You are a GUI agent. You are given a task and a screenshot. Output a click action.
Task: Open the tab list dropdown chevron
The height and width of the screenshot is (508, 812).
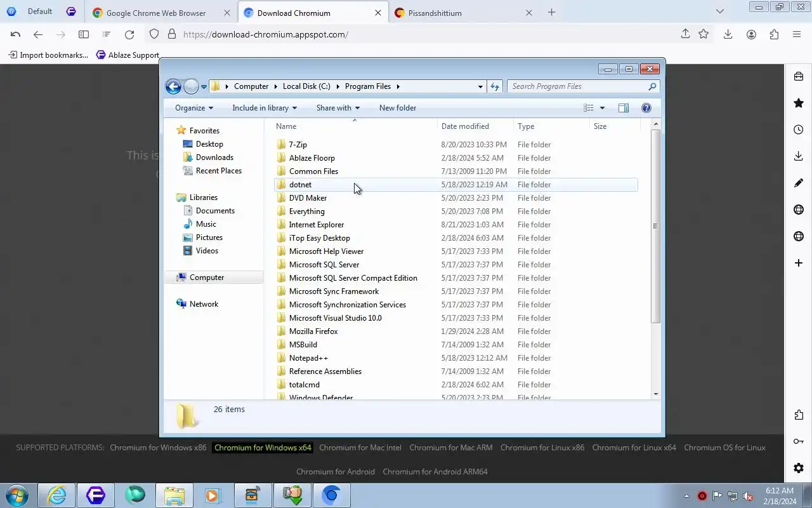(x=719, y=11)
